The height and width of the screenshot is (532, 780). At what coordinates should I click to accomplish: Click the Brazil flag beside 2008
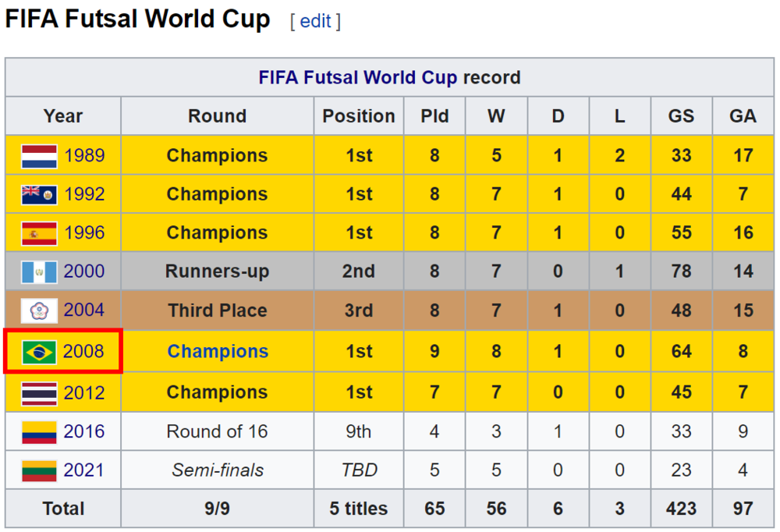(39, 353)
